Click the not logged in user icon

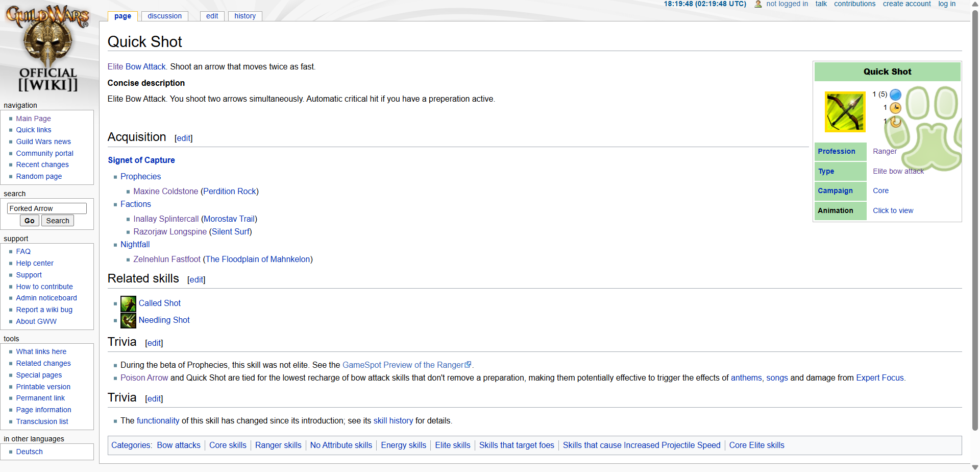coord(758,4)
